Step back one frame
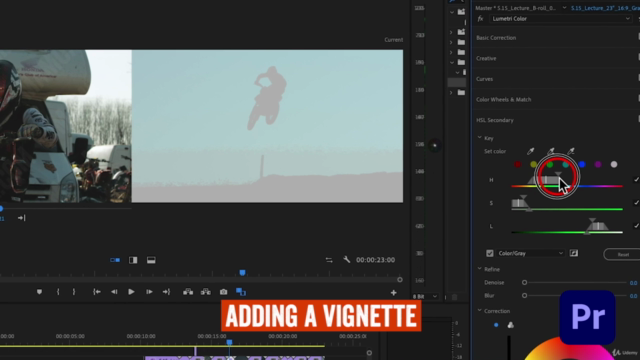640x360 pixels. click(114, 292)
